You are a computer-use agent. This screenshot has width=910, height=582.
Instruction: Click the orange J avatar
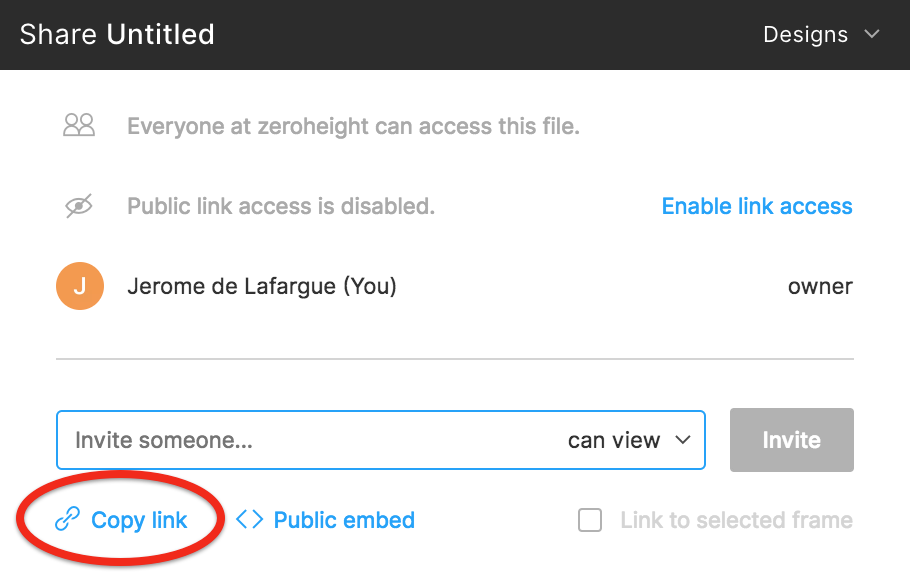[80, 286]
